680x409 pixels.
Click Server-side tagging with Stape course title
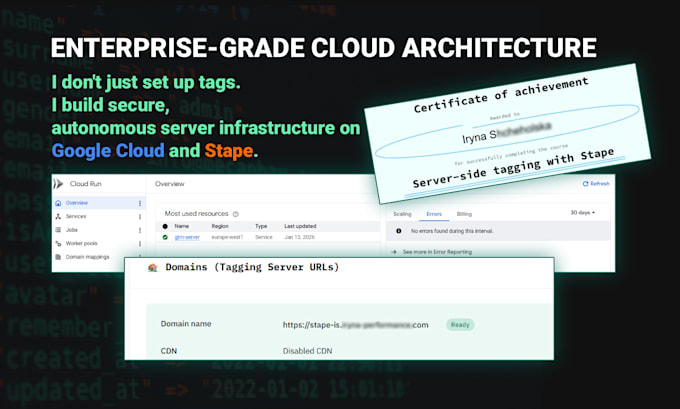513,167
